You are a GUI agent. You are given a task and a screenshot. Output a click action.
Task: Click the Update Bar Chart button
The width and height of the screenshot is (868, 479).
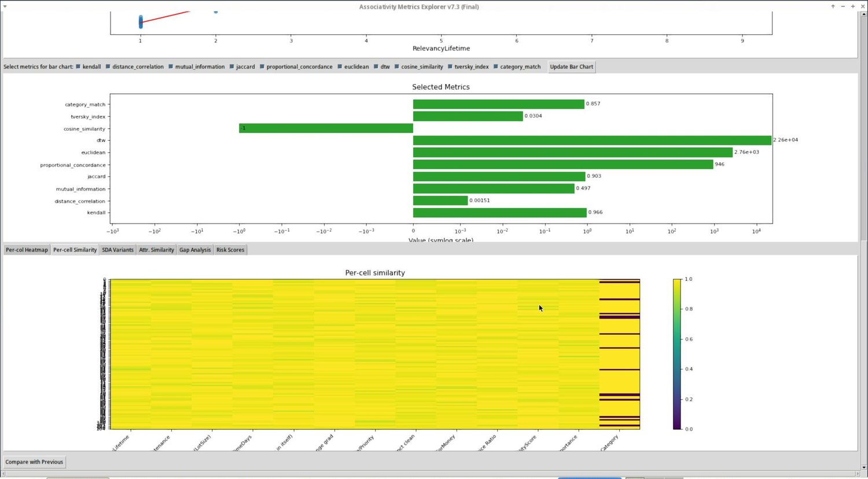pyautogui.click(x=571, y=67)
